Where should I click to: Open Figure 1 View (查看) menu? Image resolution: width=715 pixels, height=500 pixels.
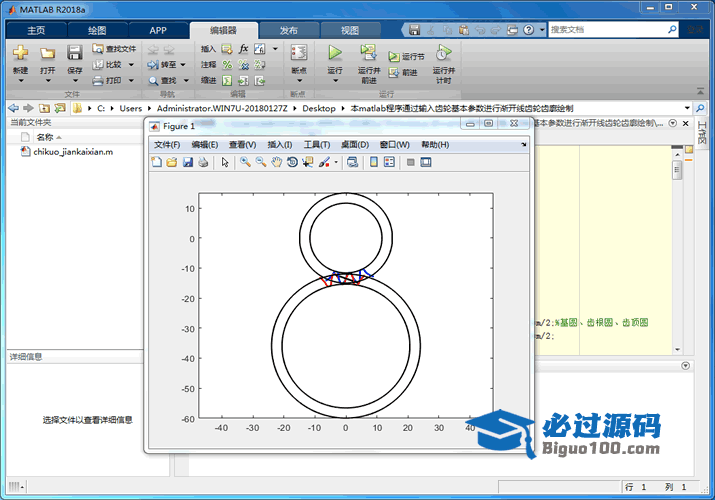tap(242, 144)
